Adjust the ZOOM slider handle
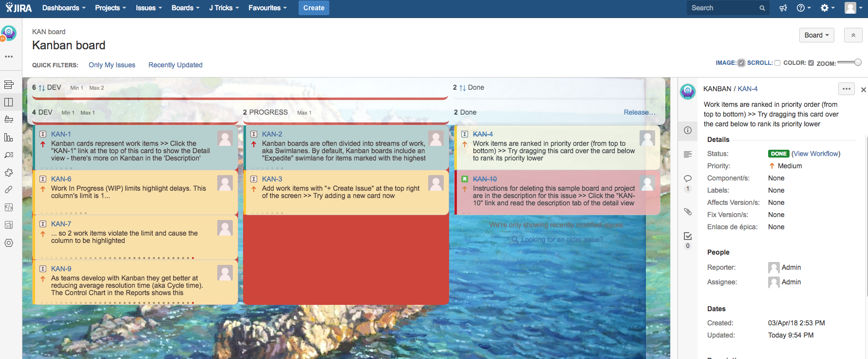Screen dimensions: 868x359 click(x=858, y=62)
